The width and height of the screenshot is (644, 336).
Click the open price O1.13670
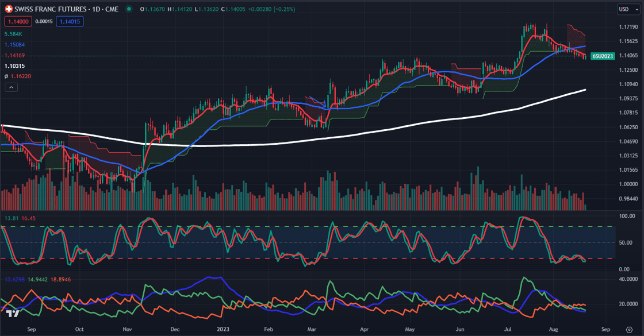[152, 9]
